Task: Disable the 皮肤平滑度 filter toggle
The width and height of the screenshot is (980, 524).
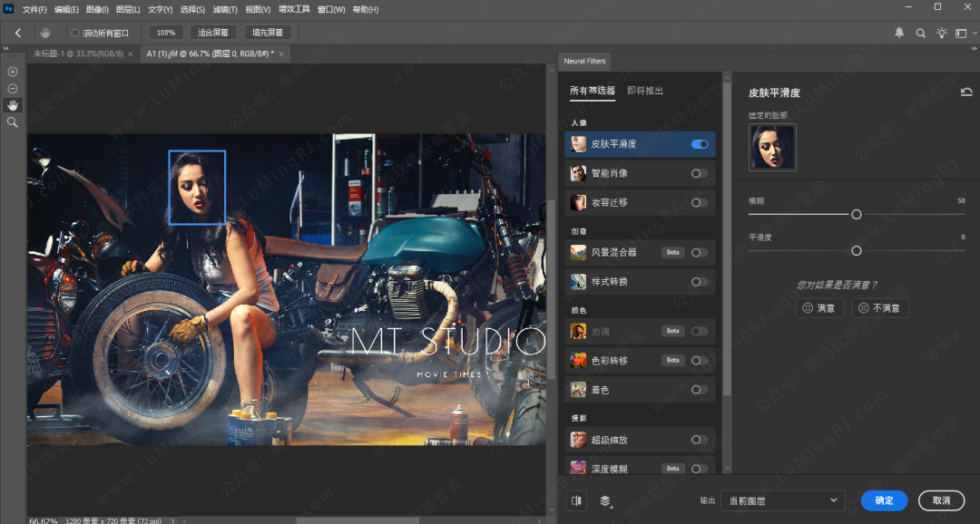Action: click(x=700, y=144)
